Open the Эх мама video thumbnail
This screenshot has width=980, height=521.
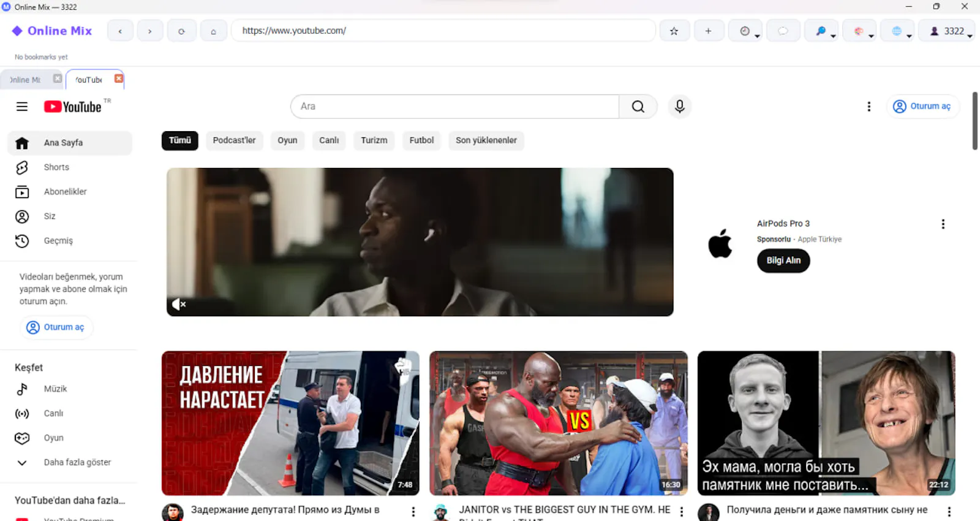point(826,423)
